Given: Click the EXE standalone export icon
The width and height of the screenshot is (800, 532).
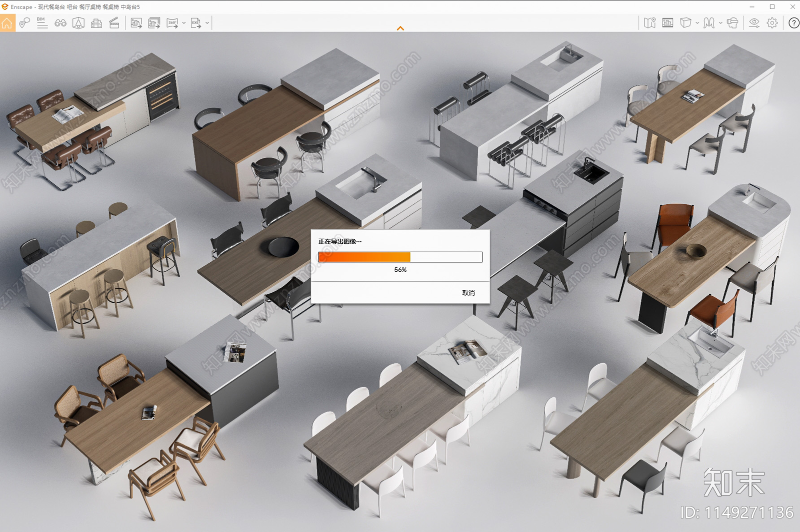Looking at the screenshot, I should [195, 23].
